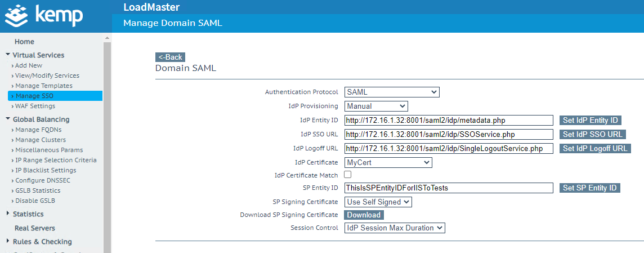Image resolution: width=644 pixels, height=253 pixels.
Task: Collapse the Virtual Services section
Action: pyautogui.click(x=38, y=55)
